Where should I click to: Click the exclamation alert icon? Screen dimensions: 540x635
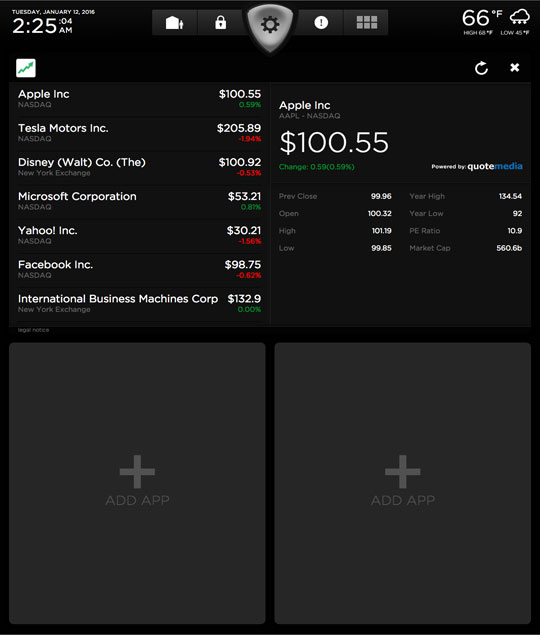pos(321,23)
